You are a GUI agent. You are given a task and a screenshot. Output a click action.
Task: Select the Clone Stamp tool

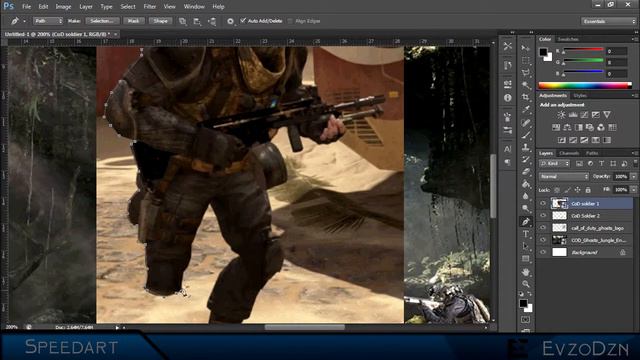click(526, 147)
